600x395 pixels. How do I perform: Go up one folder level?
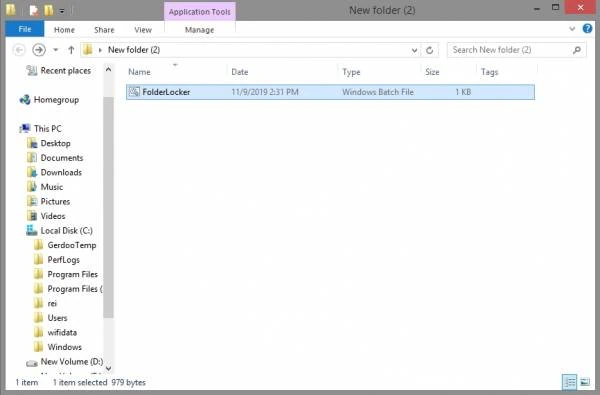click(71, 50)
